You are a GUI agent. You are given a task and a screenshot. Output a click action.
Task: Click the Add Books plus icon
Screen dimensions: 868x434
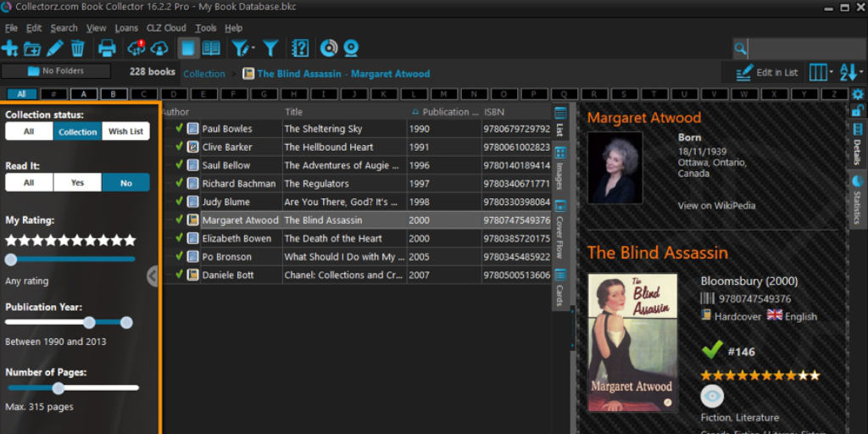pyautogui.click(x=9, y=48)
